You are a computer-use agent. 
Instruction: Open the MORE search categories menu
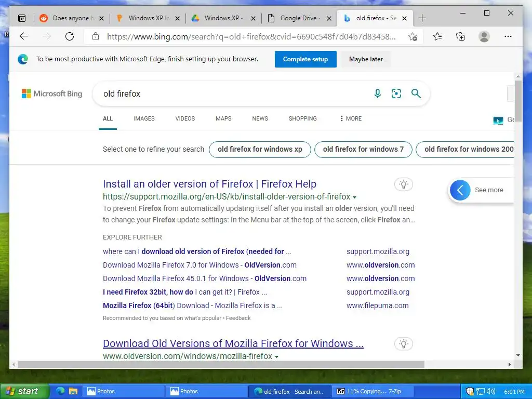tap(351, 118)
